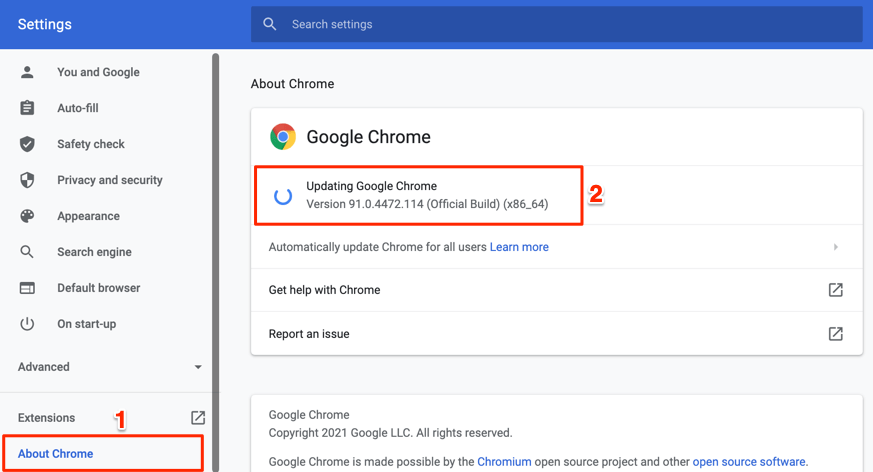873x472 pixels.
Task: Click the open source software link
Action: tap(749, 462)
